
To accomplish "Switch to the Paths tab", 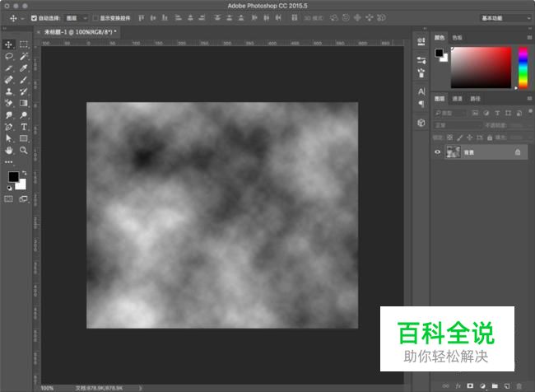I will point(475,99).
